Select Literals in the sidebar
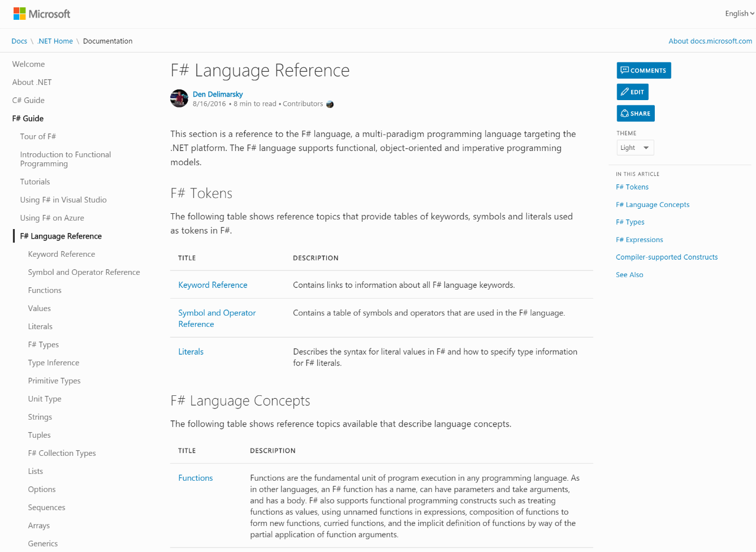 coord(40,327)
